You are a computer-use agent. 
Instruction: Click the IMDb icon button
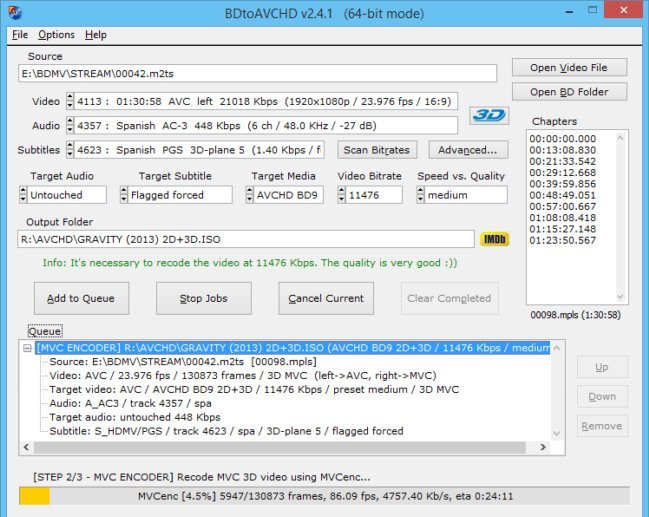[x=493, y=240]
